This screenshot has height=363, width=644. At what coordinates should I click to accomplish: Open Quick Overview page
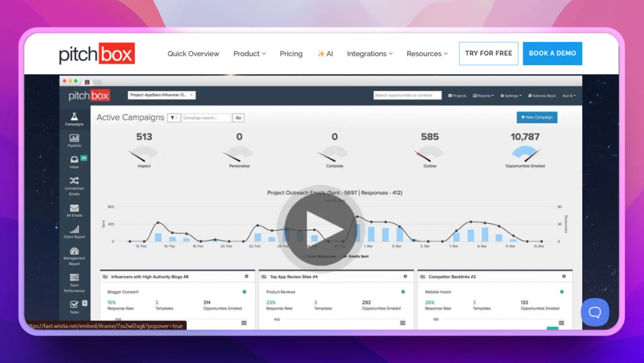click(x=193, y=54)
